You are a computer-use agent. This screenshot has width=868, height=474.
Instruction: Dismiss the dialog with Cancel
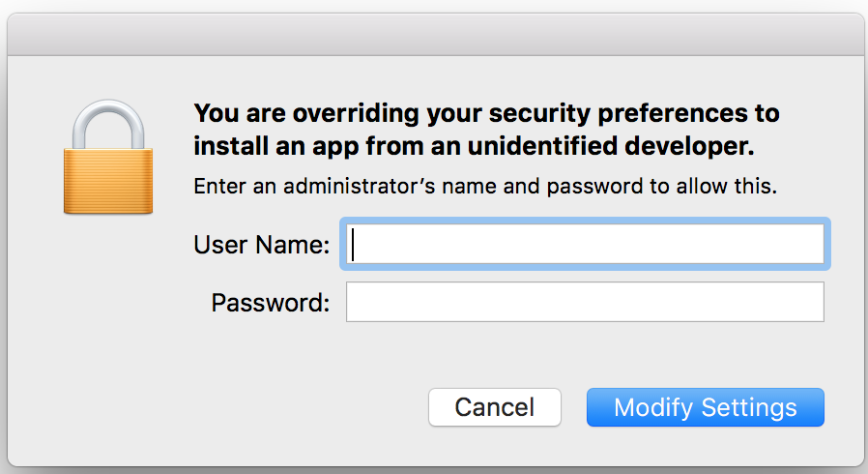coord(494,407)
